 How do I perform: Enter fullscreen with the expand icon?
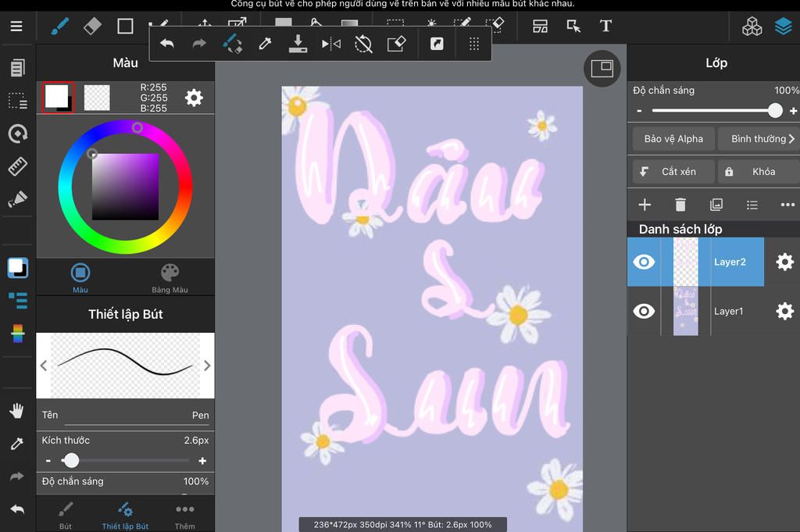[437, 44]
